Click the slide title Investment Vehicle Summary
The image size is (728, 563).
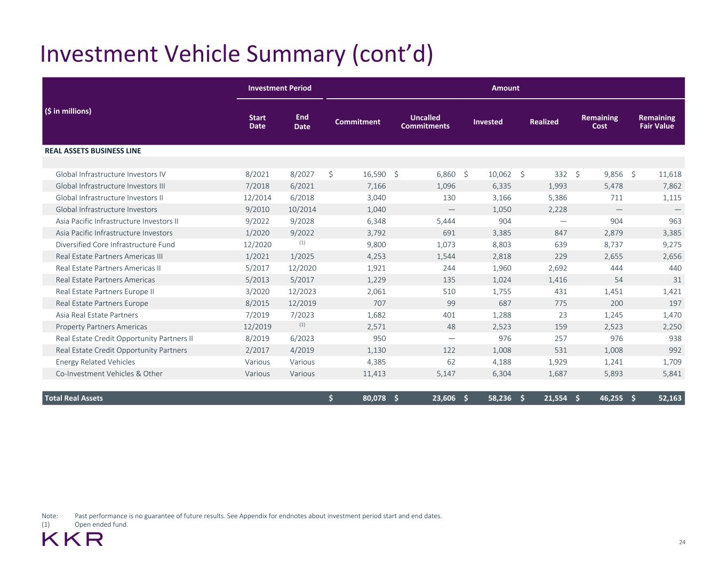click(236, 54)
